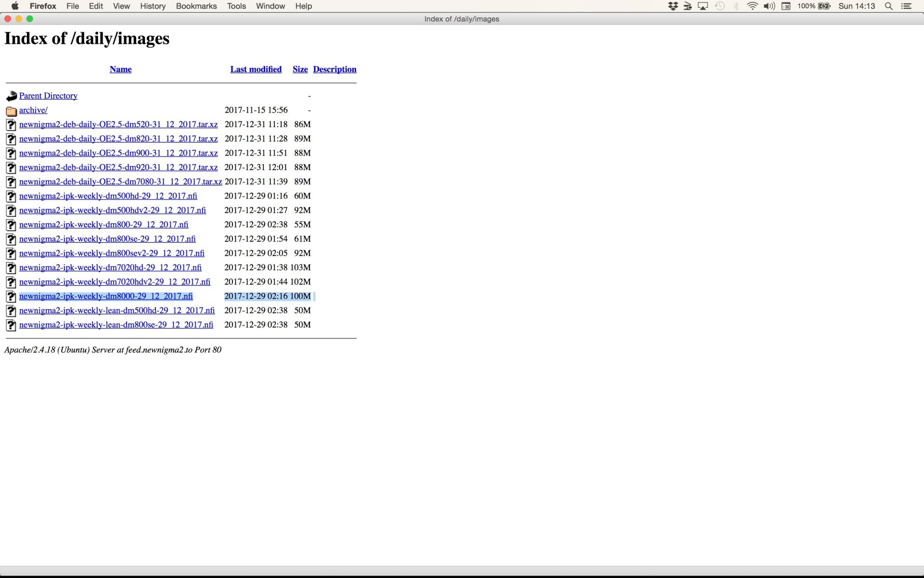The image size is (924, 578).
Task: Click the AirPlay display icon
Action: coord(703,6)
